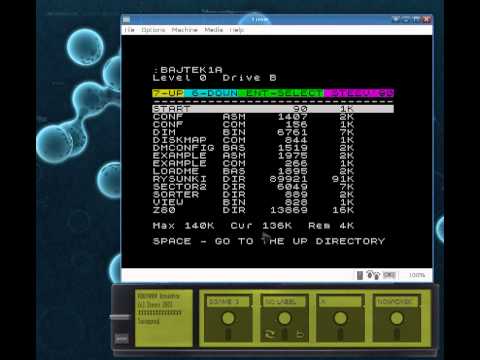This screenshot has width=480, height=360.
Task: Select the EXAMPLE COM file row
Action: (253, 163)
